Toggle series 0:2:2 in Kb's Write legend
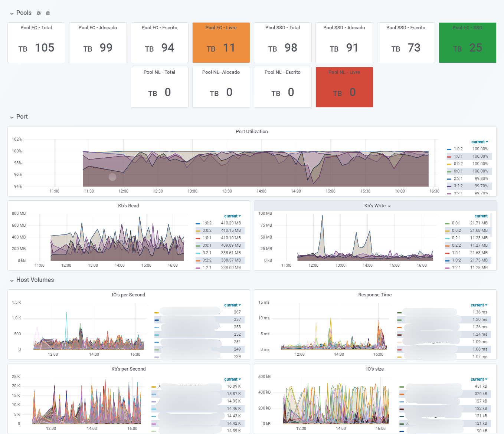This screenshot has height=434, width=504. pyautogui.click(x=456, y=246)
